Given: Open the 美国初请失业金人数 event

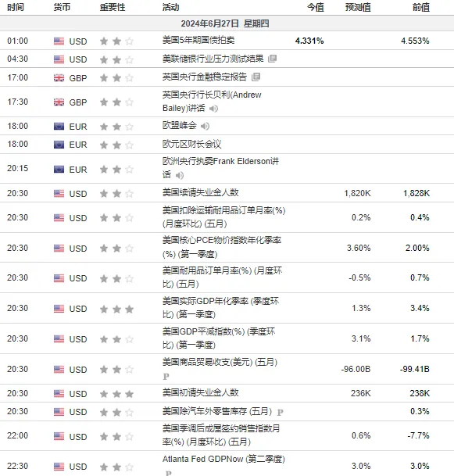Looking at the screenshot, I should click(x=201, y=393).
